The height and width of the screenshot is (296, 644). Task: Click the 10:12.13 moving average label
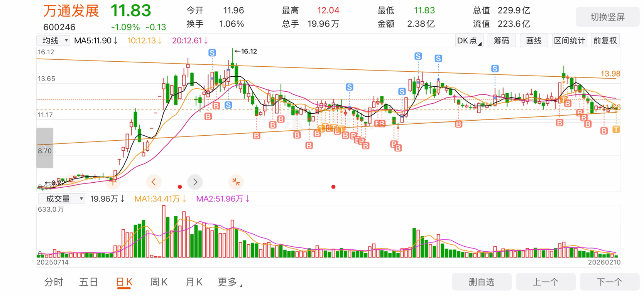click(x=145, y=40)
